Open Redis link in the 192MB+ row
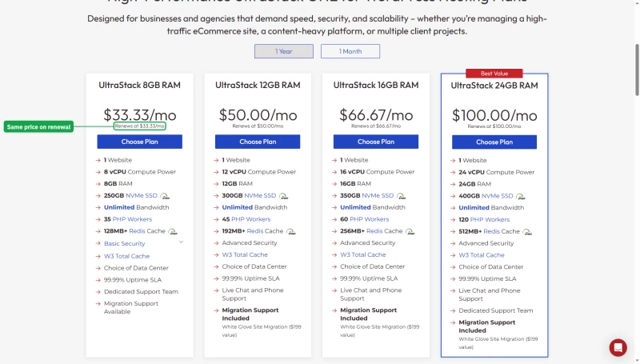Image resolution: width=640 pixels, height=364 pixels. click(x=254, y=231)
